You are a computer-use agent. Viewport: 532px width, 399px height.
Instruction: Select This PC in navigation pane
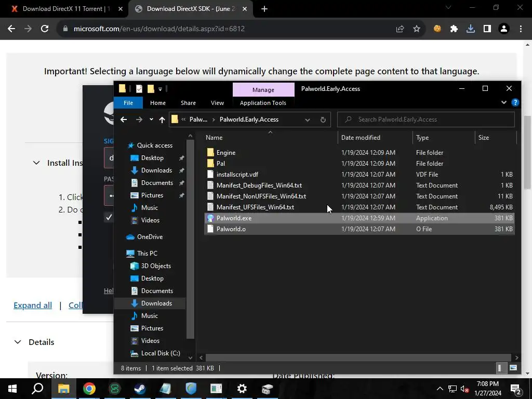[147, 254]
